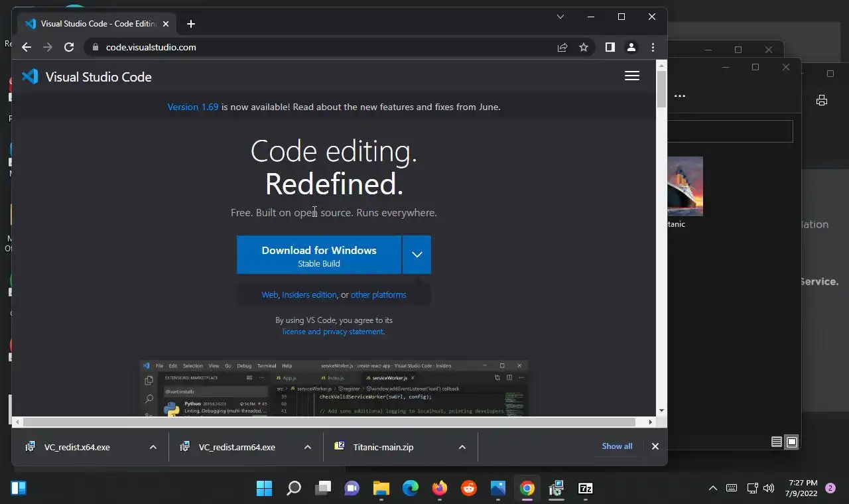849x504 pixels.
Task: Open a new browser tab
Action: point(191,24)
